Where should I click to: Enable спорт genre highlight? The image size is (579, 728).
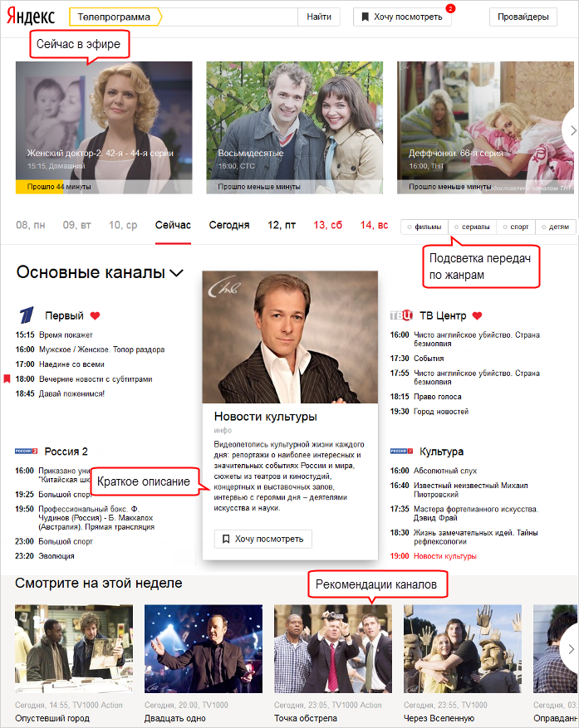[x=516, y=227]
